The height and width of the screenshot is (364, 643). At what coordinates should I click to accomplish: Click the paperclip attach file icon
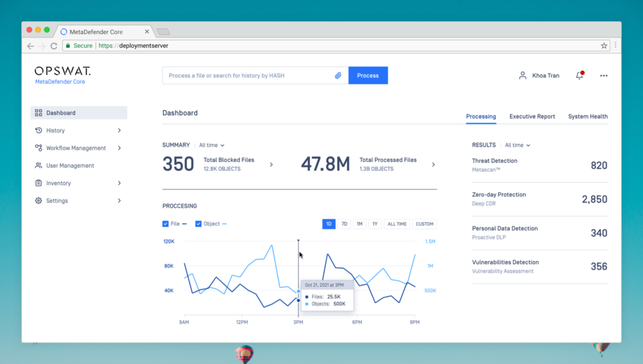click(338, 75)
